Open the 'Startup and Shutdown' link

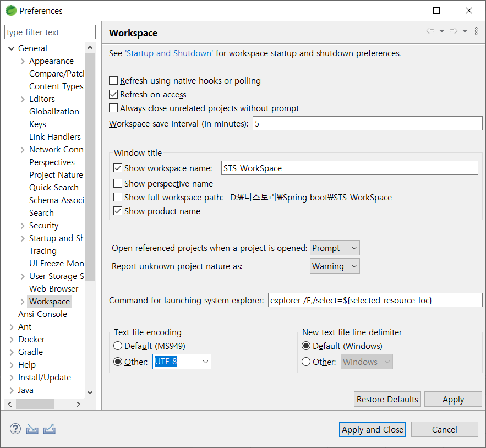click(169, 53)
